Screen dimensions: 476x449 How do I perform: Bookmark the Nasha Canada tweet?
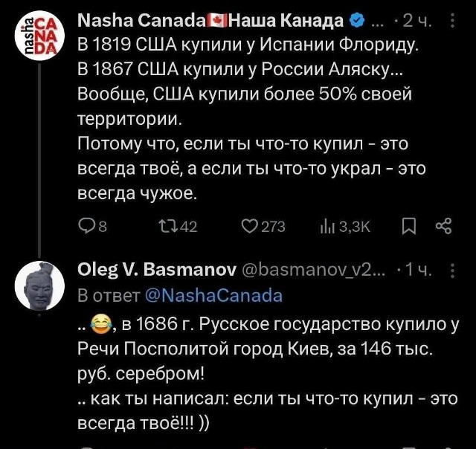(408, 227)
